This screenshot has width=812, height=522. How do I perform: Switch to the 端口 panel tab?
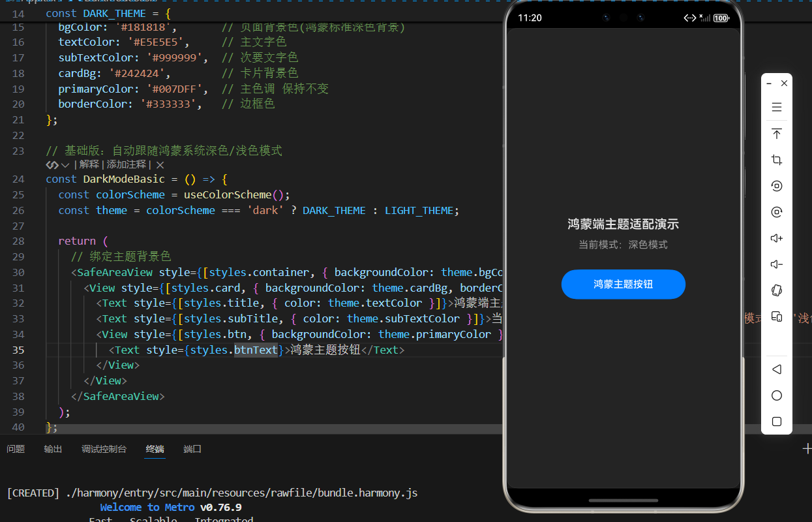click(192, 449)
